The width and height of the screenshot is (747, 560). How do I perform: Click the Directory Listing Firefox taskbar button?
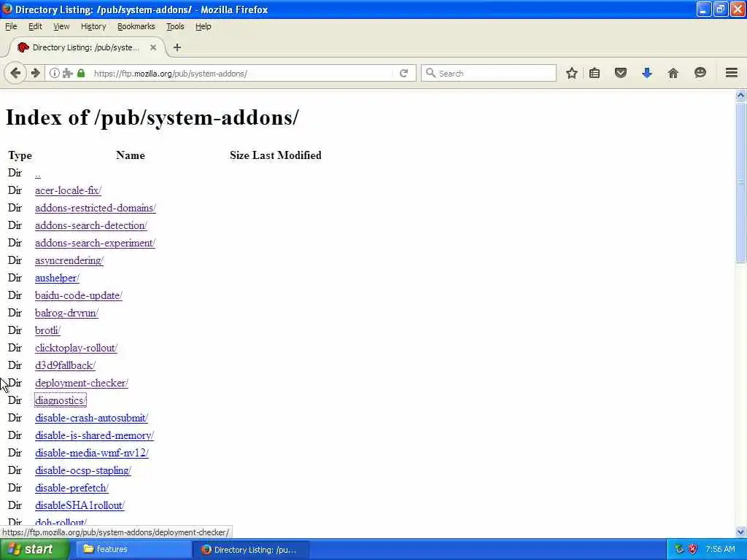(x=251, y=550)
